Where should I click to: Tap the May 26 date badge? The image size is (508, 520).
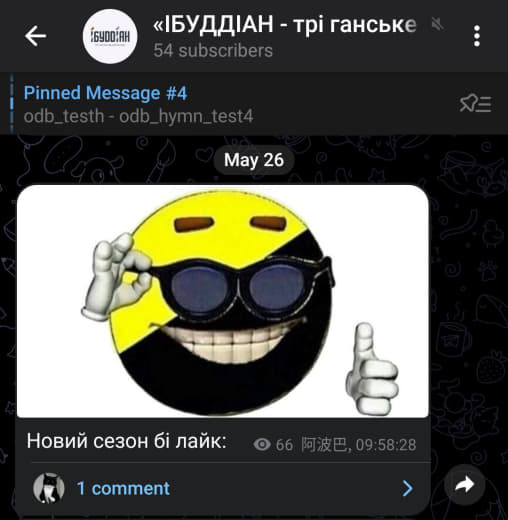click(x=254, y=160)
